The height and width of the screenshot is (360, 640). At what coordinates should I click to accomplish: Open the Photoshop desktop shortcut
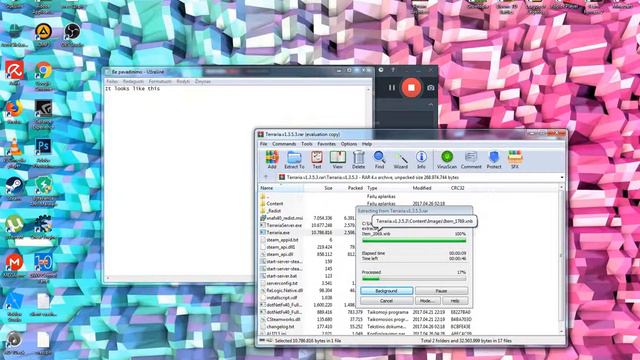click(43, 152)
